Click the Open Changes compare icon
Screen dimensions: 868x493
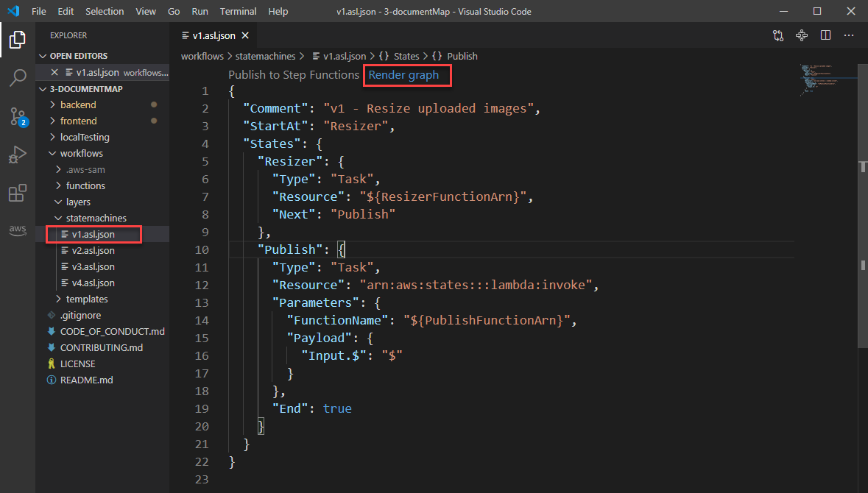(x=778, y=35)
